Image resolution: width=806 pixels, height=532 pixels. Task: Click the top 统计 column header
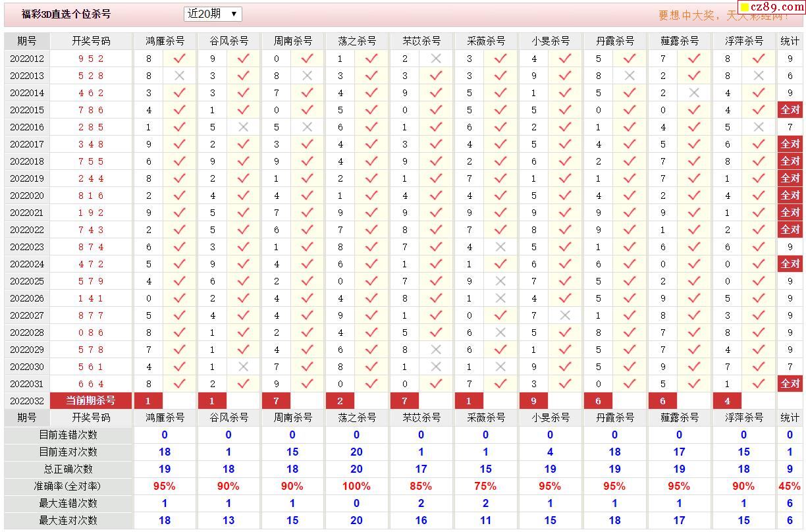(x=790, y=41)
